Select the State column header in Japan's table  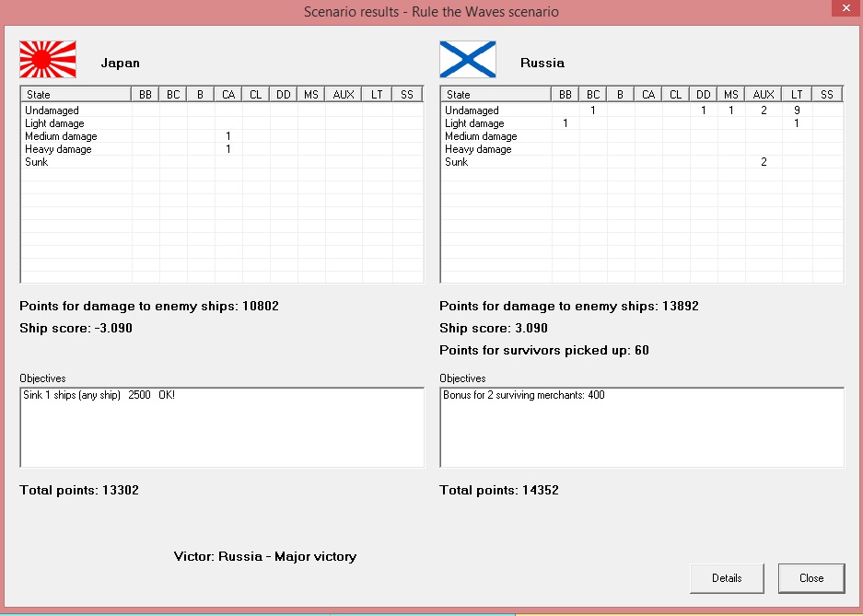[76, 95]
